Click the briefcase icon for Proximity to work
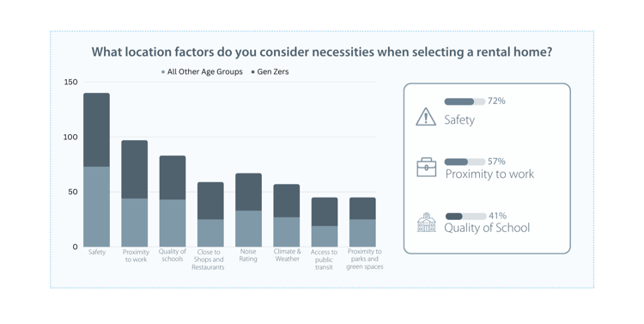The image size is (644, 324). click(426, 168)
